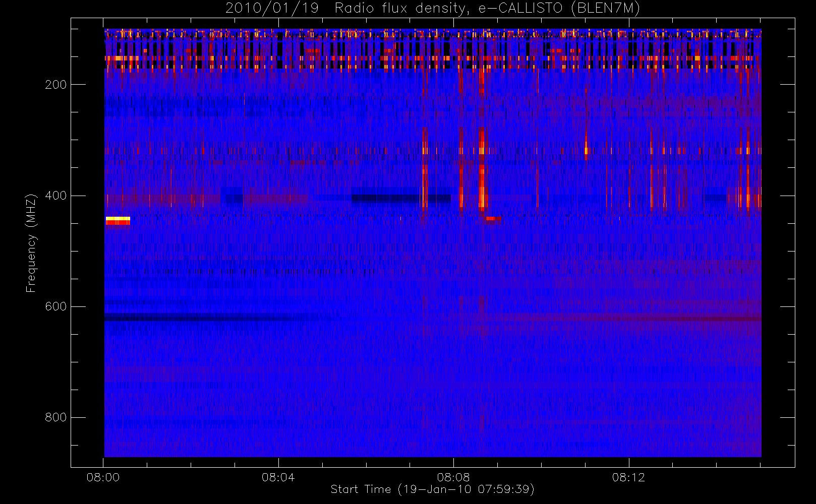Click the "400" frequency tick label
This screenshot has width=816, height=504.
pyautogui.click(x=55, y=196)
